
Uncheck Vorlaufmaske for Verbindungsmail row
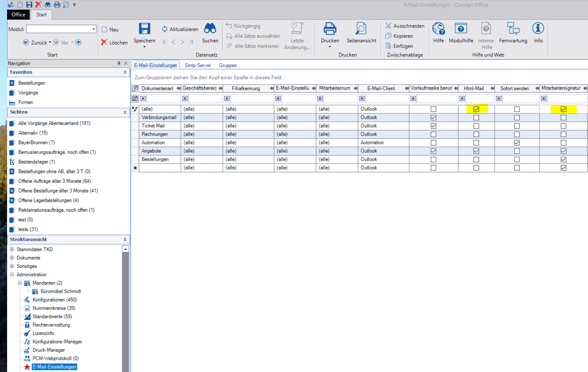(433, 117)
